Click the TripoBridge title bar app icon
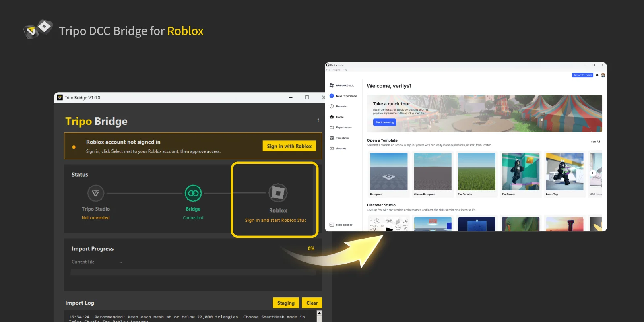 click(x=60, y=97)
